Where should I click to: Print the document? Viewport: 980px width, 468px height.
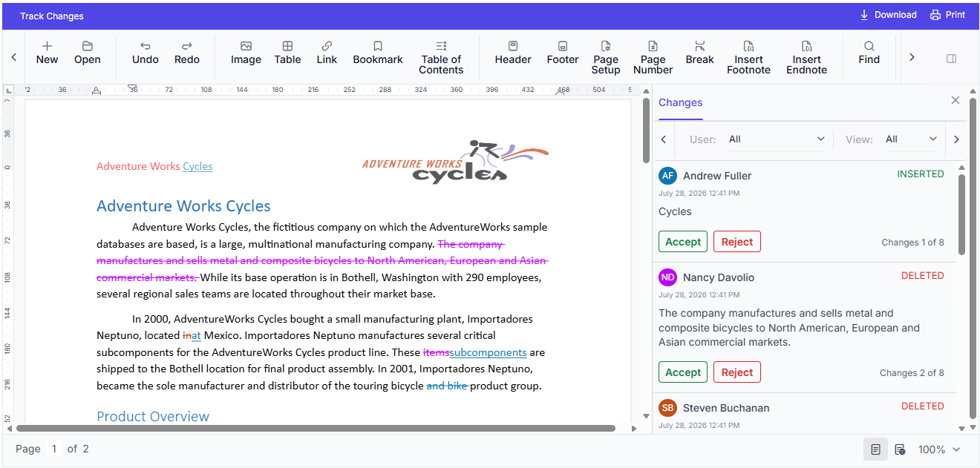[x=948, y=15]
